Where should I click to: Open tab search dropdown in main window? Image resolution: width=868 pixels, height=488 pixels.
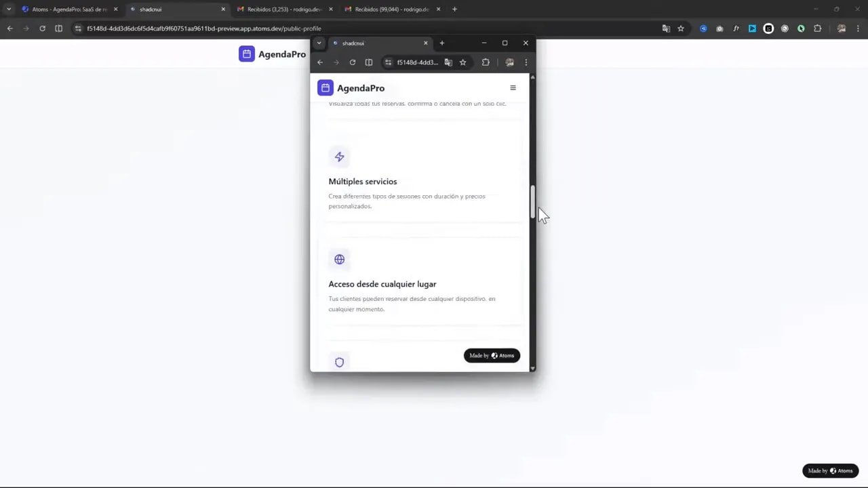(x=9, y=9)
